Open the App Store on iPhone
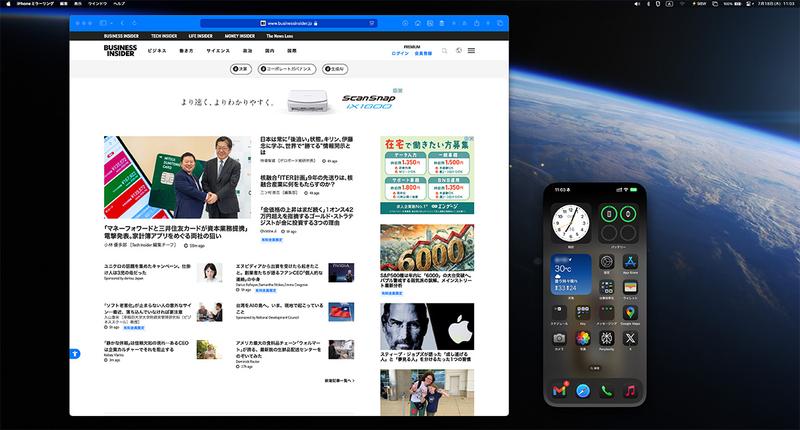The height and width of the screenshot is (430, 800). point(630,262)
